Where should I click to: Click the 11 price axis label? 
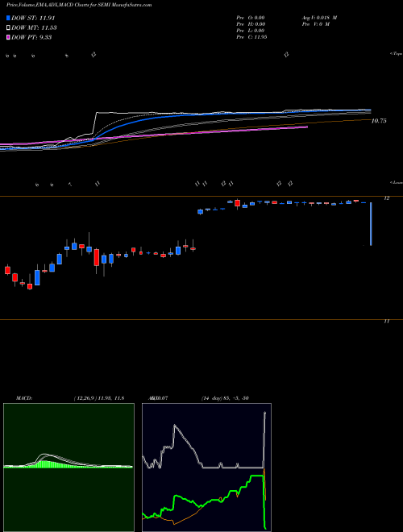point(387,322)
